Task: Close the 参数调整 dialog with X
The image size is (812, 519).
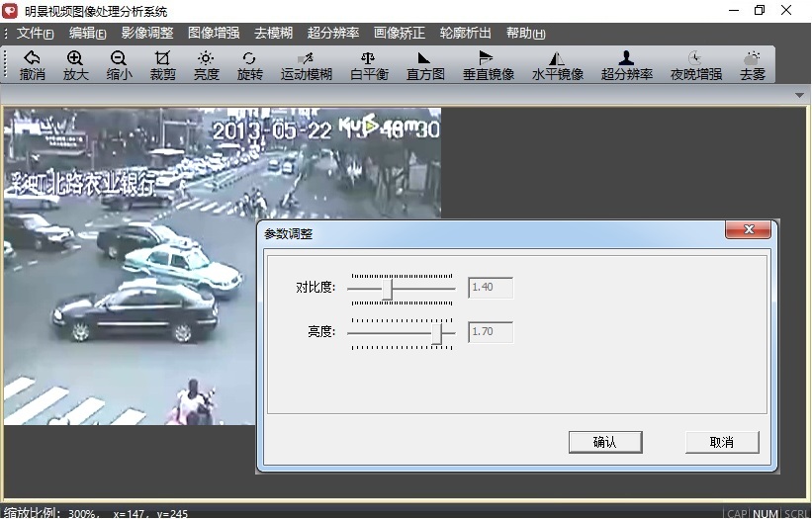Action: (x=748, y=229)
